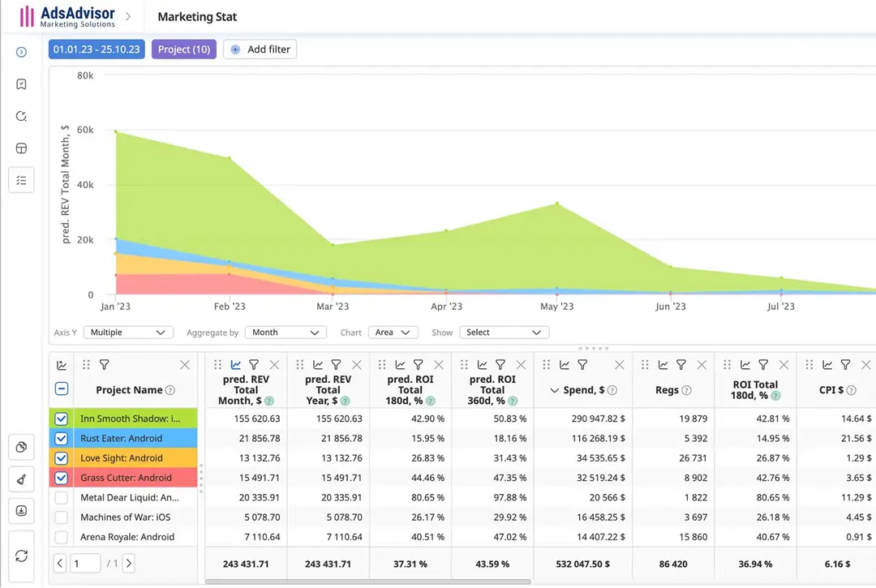Image resolution: width=876 pixels, height=588 pixels.
Task: Click help icon next to CPI $
Action: (x=851, y=390)
